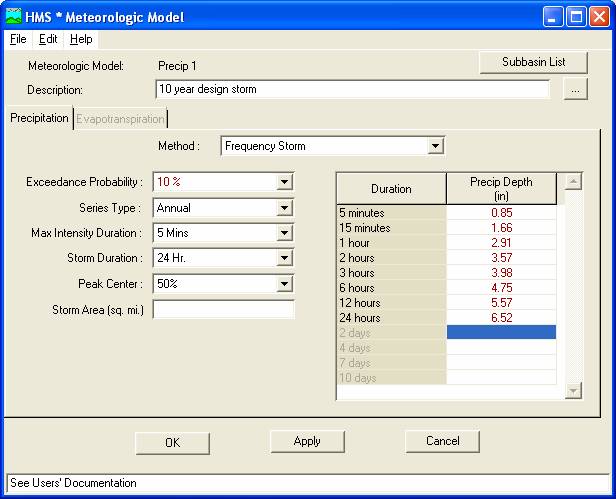Viewport: 616px width, 499px height.
Task: Open the Storm Duration dropdown
Action: coord(284,259)
